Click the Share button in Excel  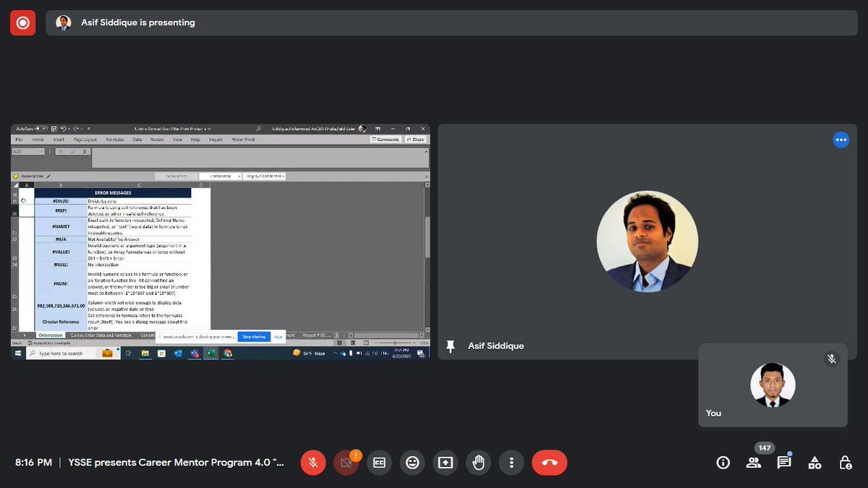click(x=416, y=139)
